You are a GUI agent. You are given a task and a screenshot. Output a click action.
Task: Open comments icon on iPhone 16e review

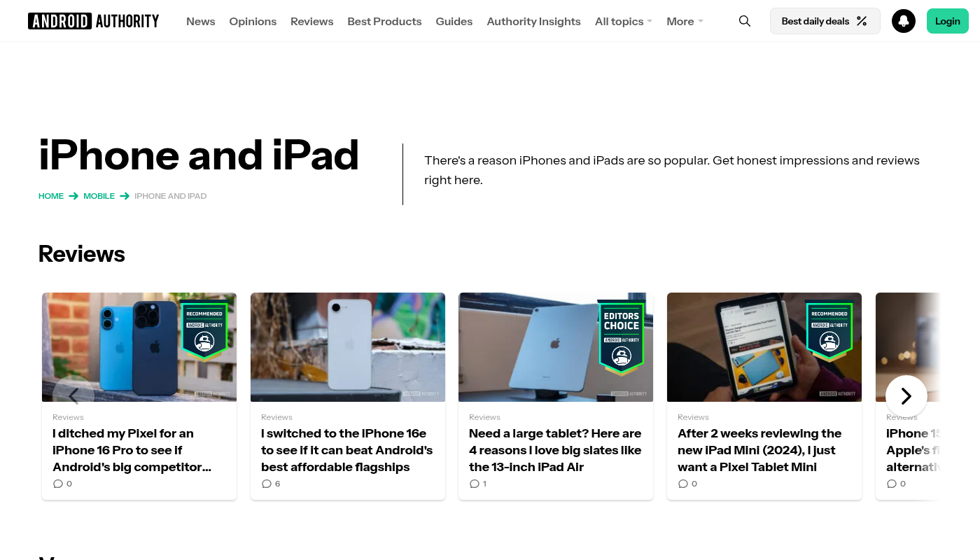pos(267,484)
